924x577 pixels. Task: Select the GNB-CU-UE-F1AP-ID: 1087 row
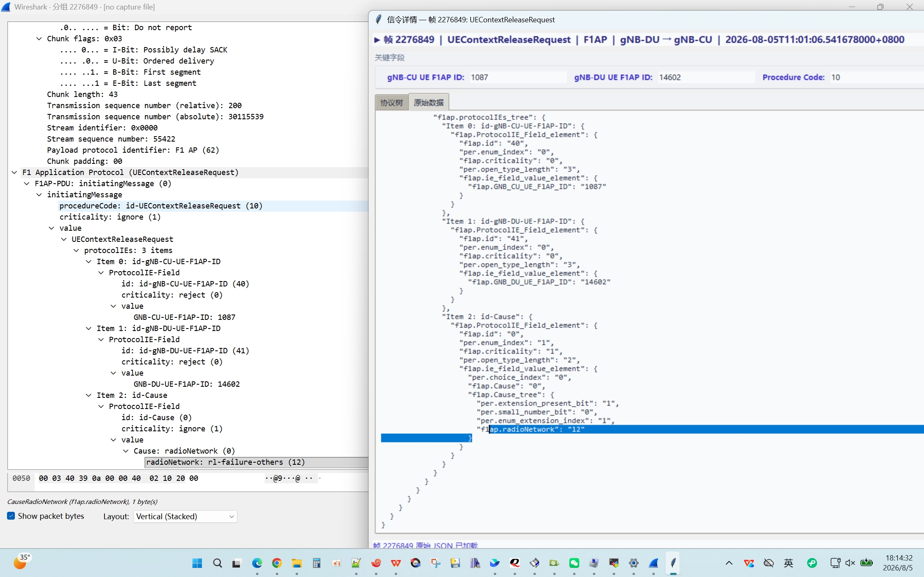[x=184, y=317]
